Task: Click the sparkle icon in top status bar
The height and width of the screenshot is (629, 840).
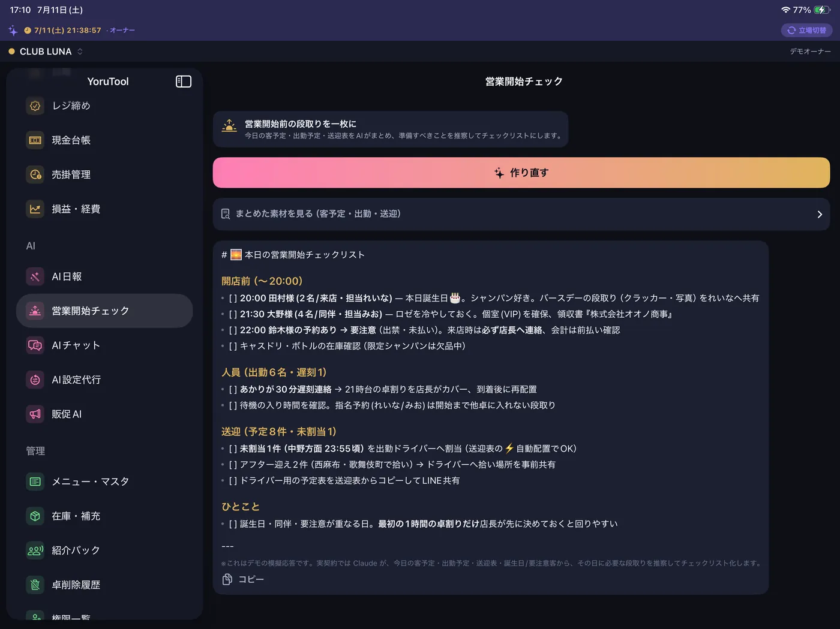Action: (13, 30)
